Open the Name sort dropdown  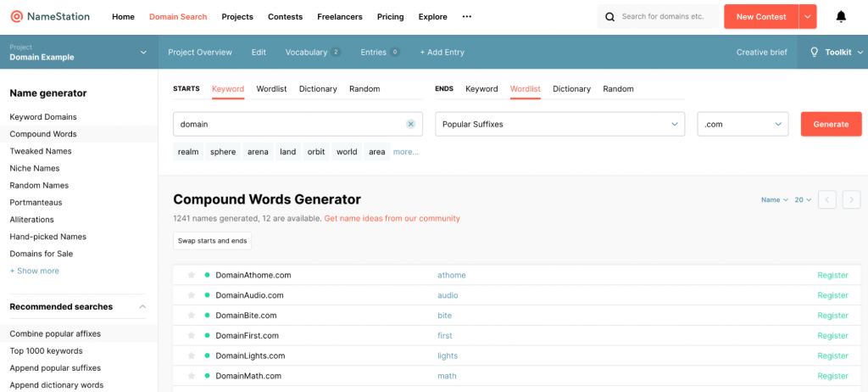775,199
